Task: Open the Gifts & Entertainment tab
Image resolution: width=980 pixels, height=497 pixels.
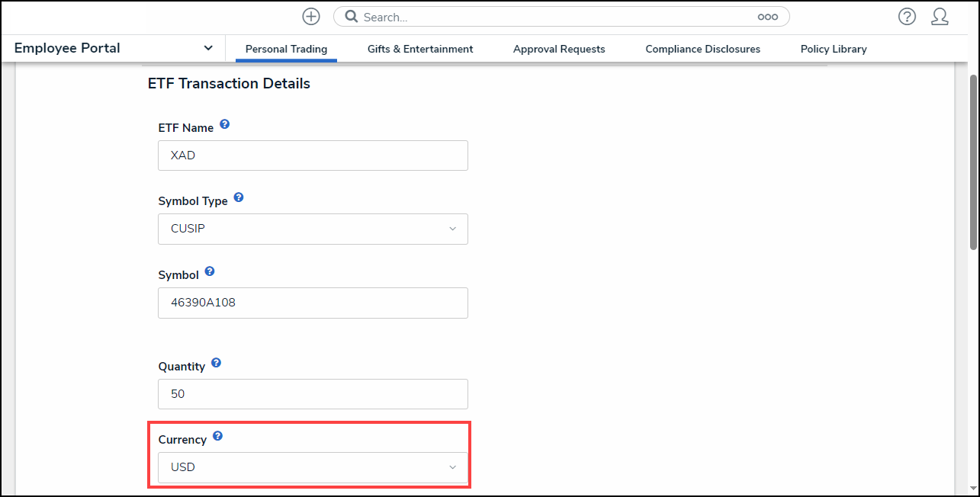Action: click(420, 49)
